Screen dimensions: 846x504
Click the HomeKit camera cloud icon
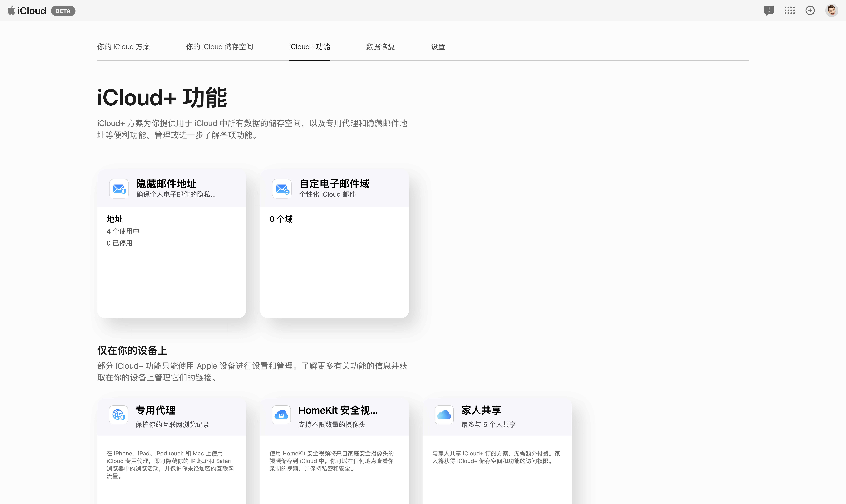281,415
